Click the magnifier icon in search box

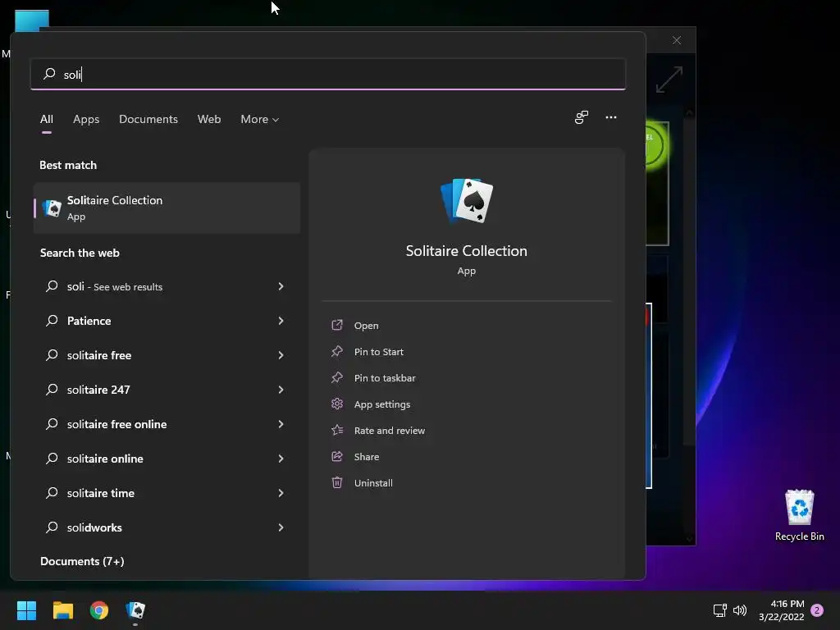pyautogui.click(x=49, y=73)
